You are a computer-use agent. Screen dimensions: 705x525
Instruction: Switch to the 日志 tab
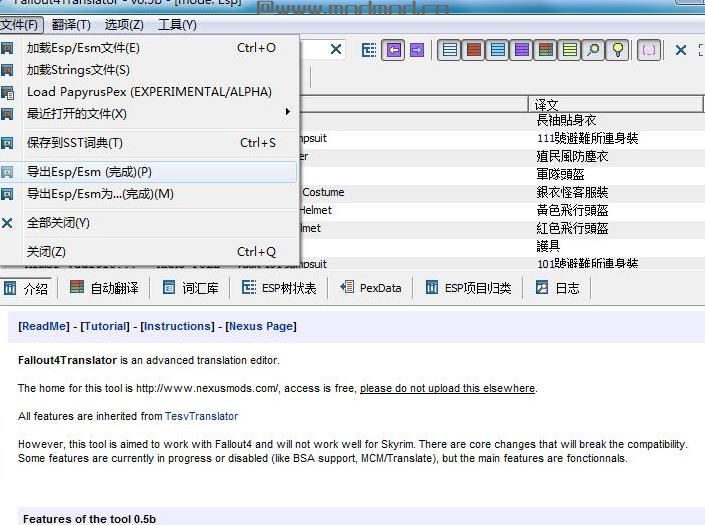click(558, 288)
